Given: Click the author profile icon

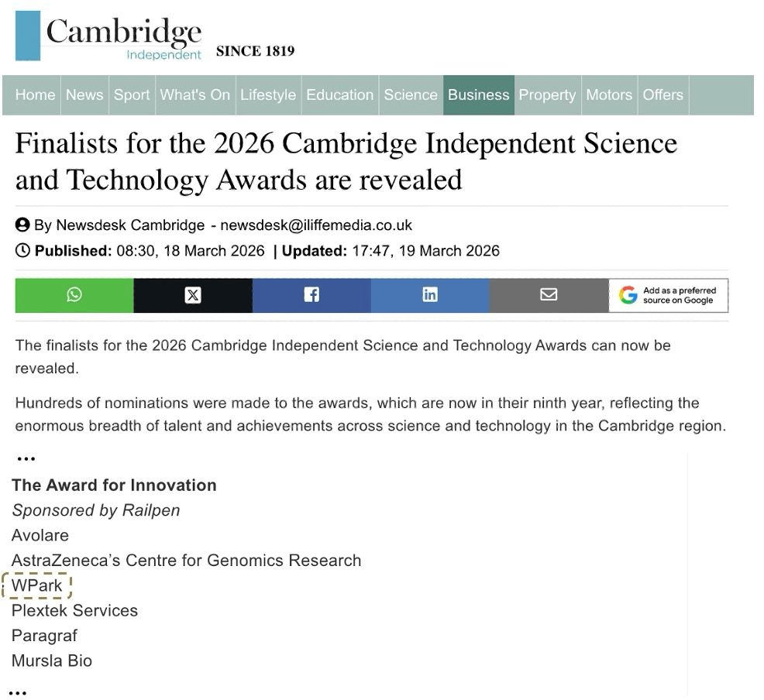Looking at the screenshot, I should [22, 225].
